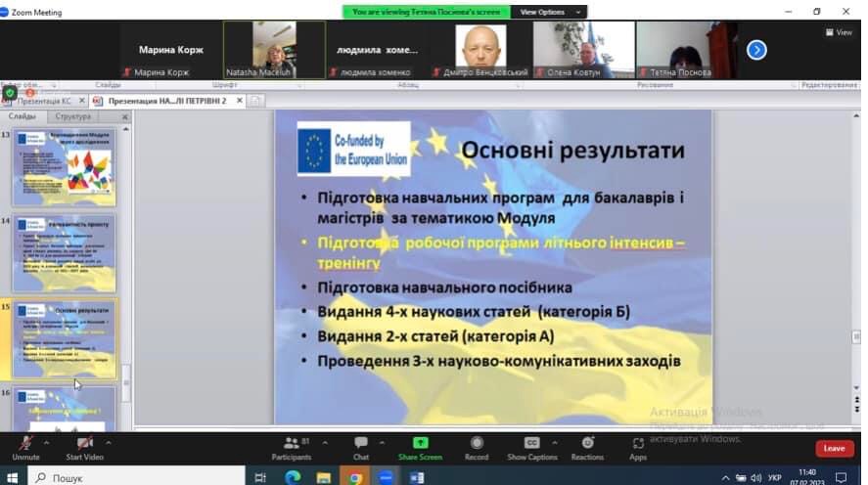The image size is (868, 485).
Task: Show next participants with the blue arrow
Action: [x=756, y=50]
